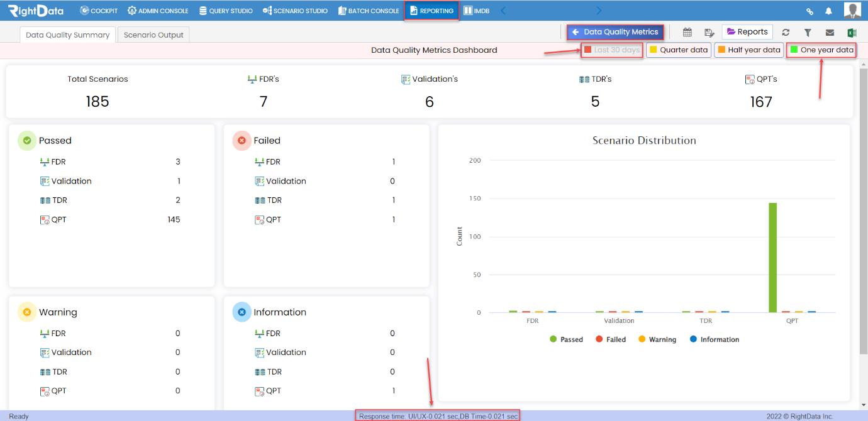868x421 pixels.
Task: Go back via the Data Quality Metrics button
Action: (x=615, y=32)
